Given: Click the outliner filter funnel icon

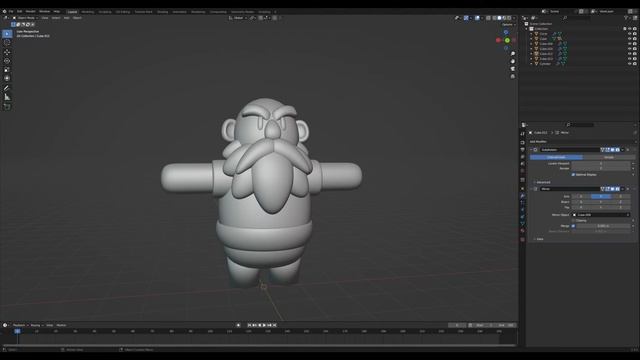Looking at the screenshot, I should (x=626, y=18).
